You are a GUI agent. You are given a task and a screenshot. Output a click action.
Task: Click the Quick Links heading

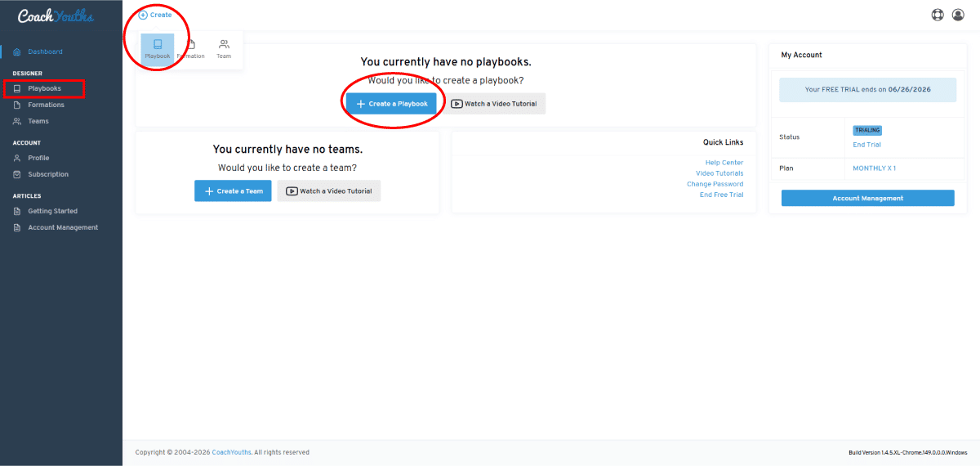pyautogui.click(x=724, y=142)
